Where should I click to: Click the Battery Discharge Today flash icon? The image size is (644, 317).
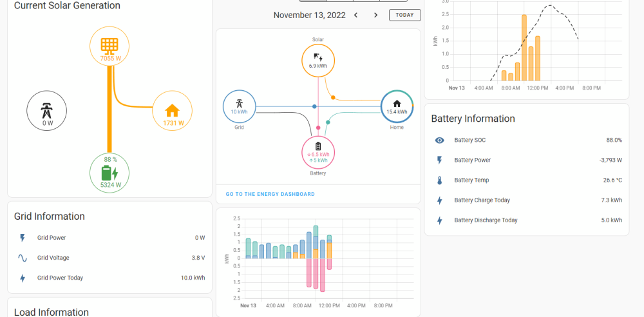pos(439,220)
